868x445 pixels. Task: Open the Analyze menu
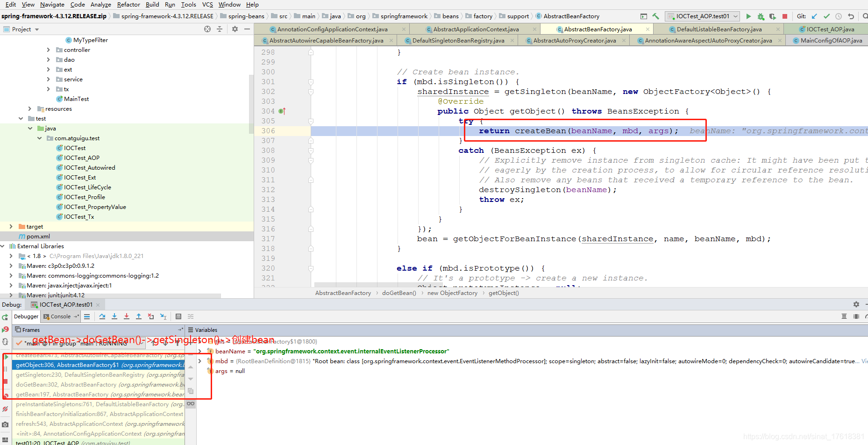click(101, 4)
